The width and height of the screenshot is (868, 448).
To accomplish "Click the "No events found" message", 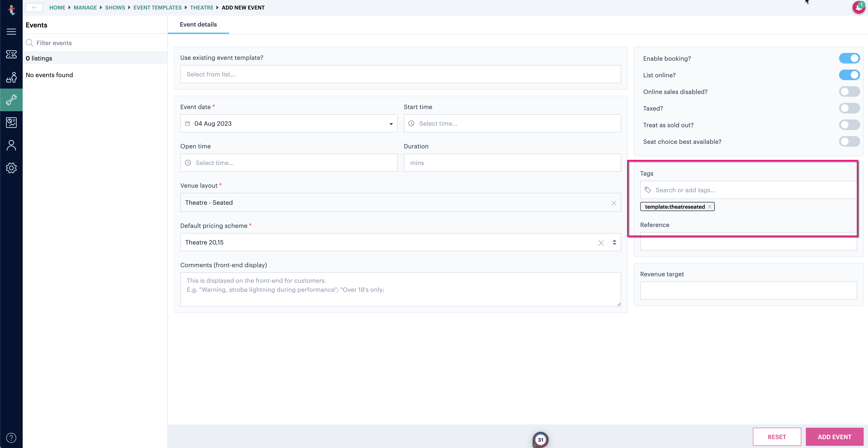I will [x=49, y=75].
